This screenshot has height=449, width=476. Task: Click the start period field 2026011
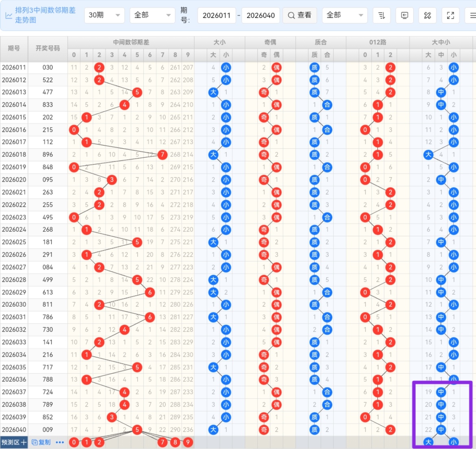[x=217, y=15]
